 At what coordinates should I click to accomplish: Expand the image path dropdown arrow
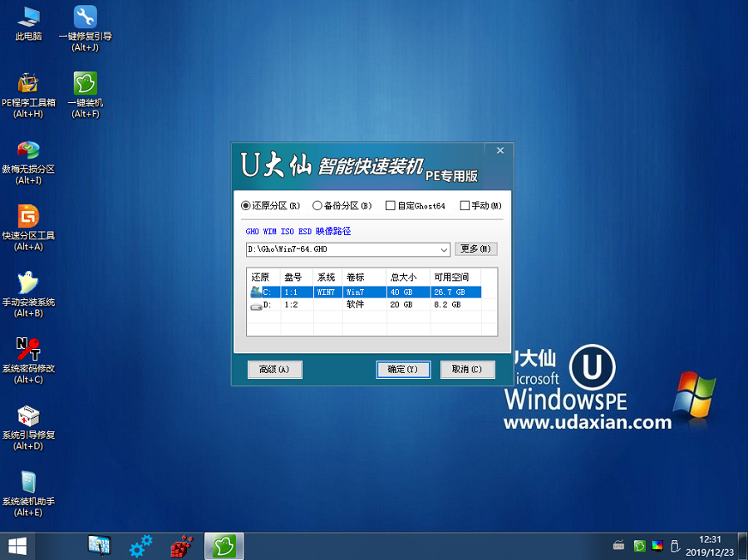click(443, 249)
